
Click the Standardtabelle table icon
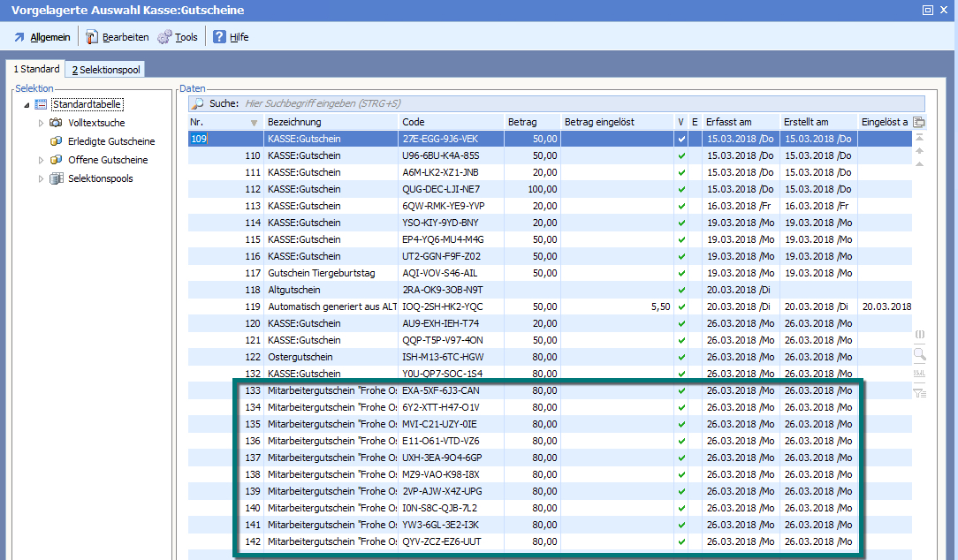click(41, 104)
